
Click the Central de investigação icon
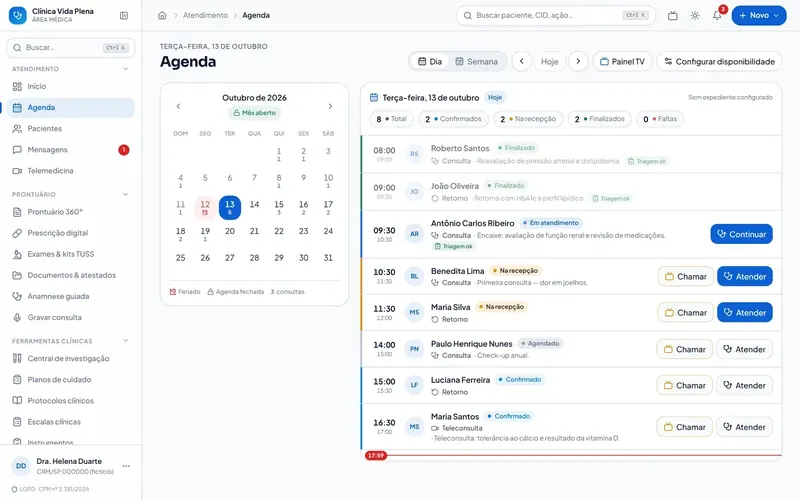[17, 358]
